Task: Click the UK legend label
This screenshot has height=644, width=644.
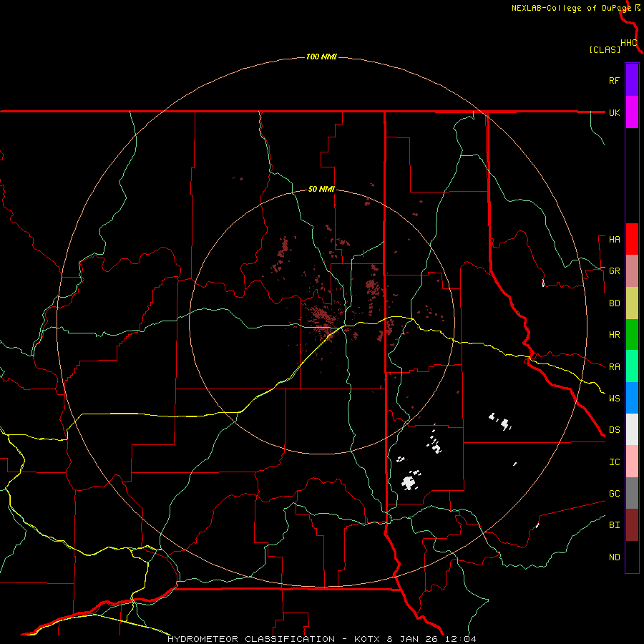Action: 614,112
